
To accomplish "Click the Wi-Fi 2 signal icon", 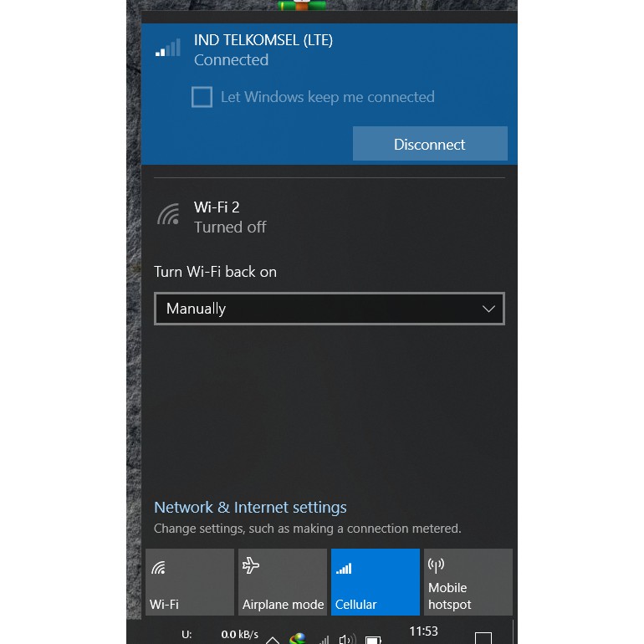I will tap(168, 214).
